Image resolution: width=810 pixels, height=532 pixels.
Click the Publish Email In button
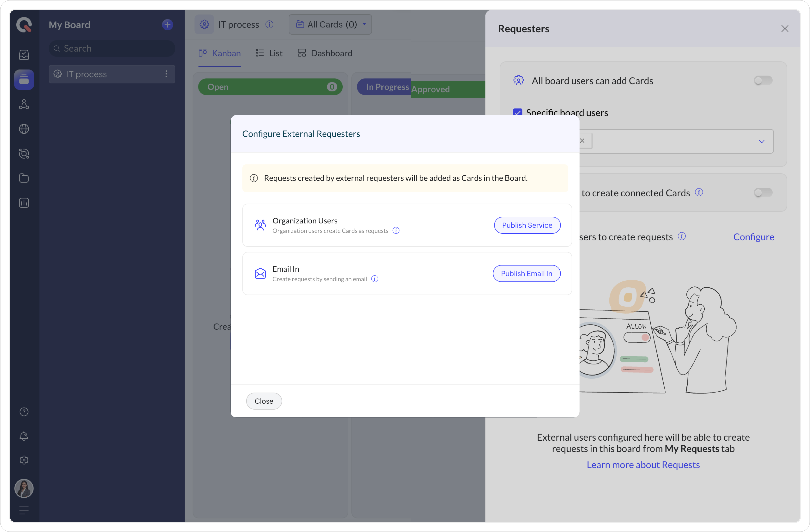[x=526, y=274]
